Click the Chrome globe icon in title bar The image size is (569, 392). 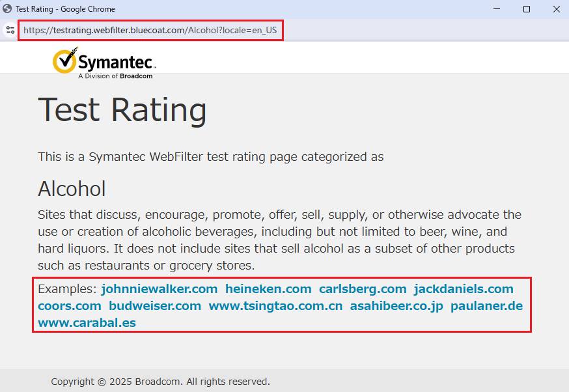click(x=7, y=9)
